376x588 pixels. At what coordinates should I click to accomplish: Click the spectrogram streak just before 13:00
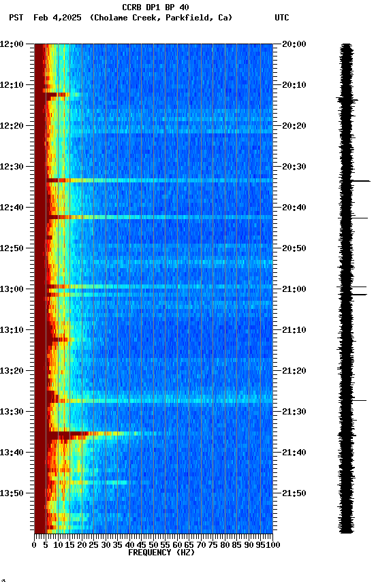[159, 287]
